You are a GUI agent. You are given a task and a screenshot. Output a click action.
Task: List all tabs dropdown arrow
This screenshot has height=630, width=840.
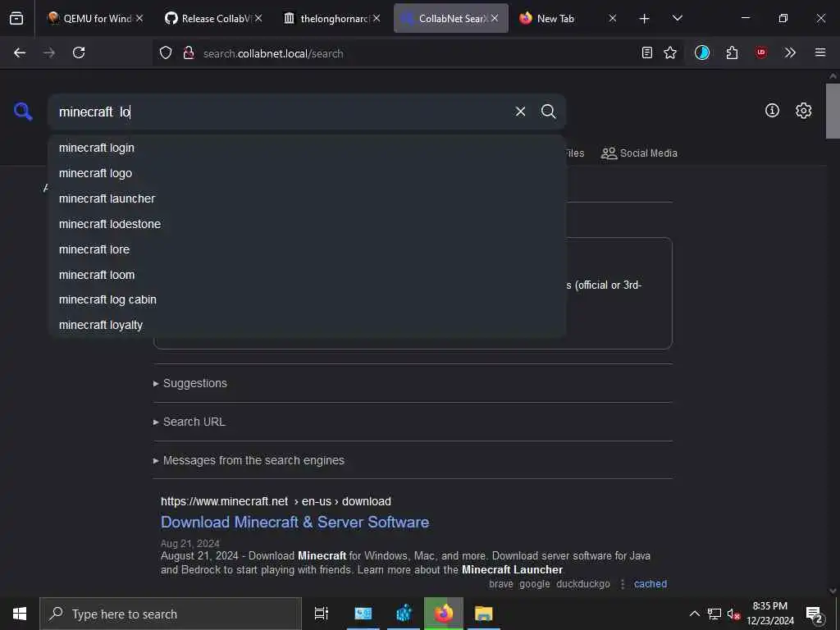coord(677,19)
